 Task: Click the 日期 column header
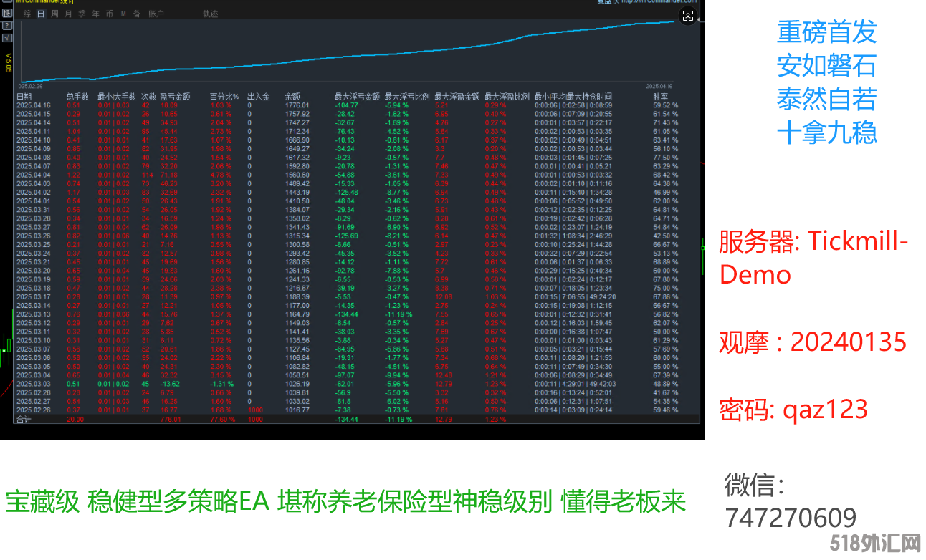coord(24,97)
